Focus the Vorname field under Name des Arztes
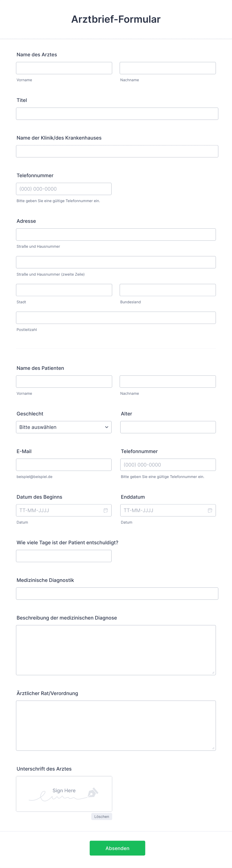 [x=64, y=68]
